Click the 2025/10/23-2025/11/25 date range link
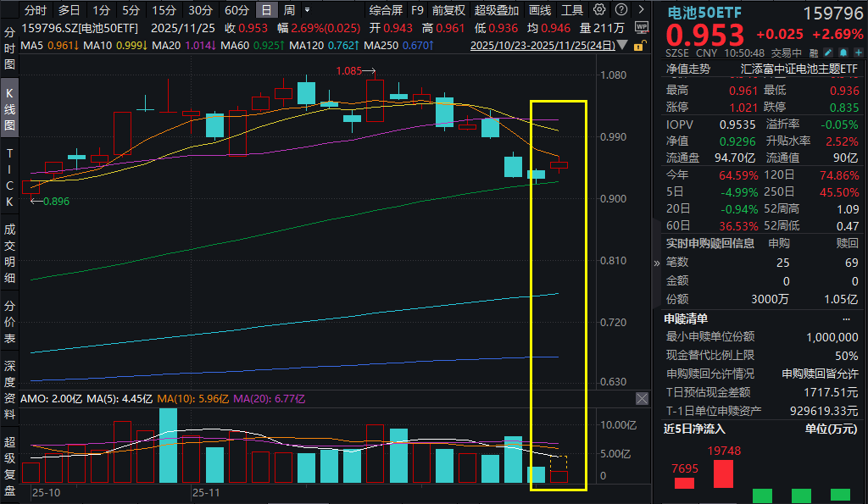Screen dimensions: 868x504 pyautogui.click(x=542, y=46)
